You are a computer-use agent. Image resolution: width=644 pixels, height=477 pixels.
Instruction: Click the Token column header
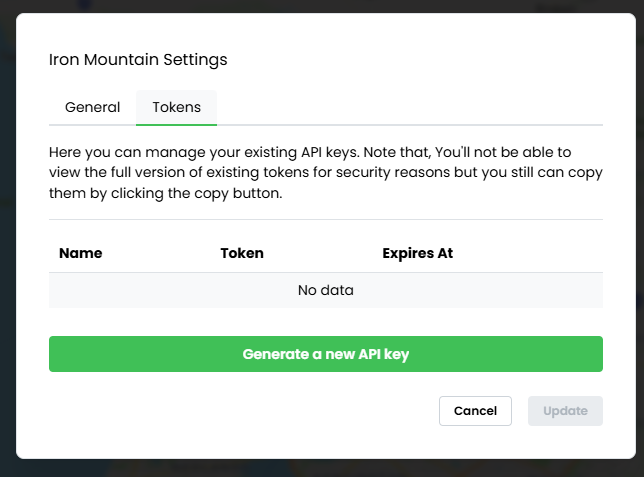242,253
